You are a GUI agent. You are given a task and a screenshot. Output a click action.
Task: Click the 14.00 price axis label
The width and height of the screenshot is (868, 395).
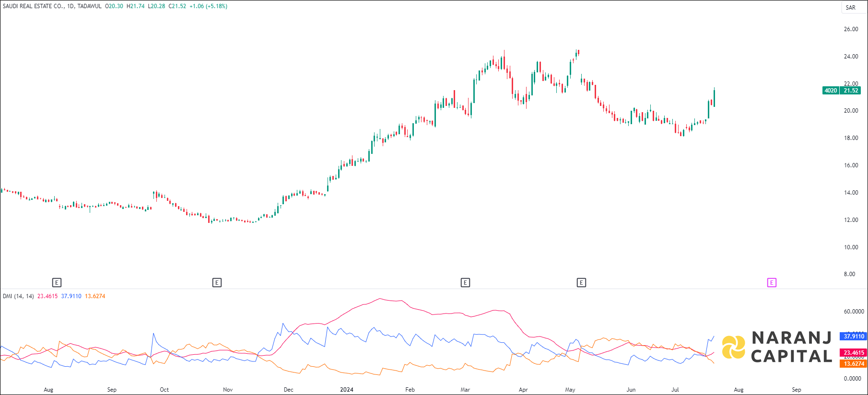(851, 193)
